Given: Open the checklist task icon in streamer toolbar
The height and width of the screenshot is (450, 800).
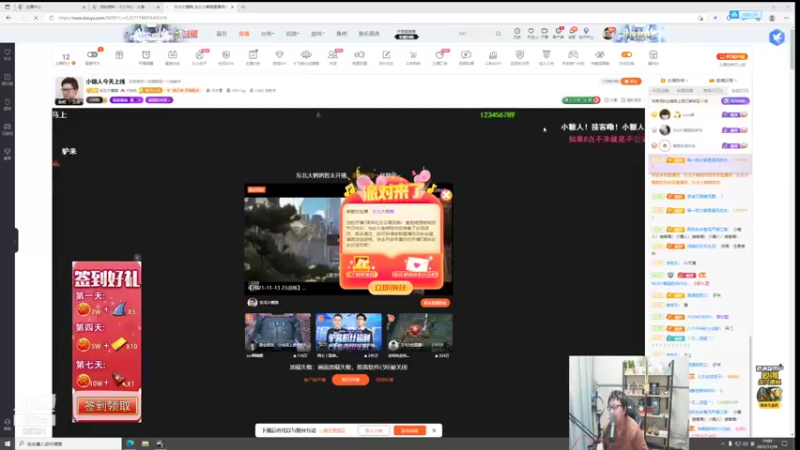Looking at the screenshot, I should (253, 55).
